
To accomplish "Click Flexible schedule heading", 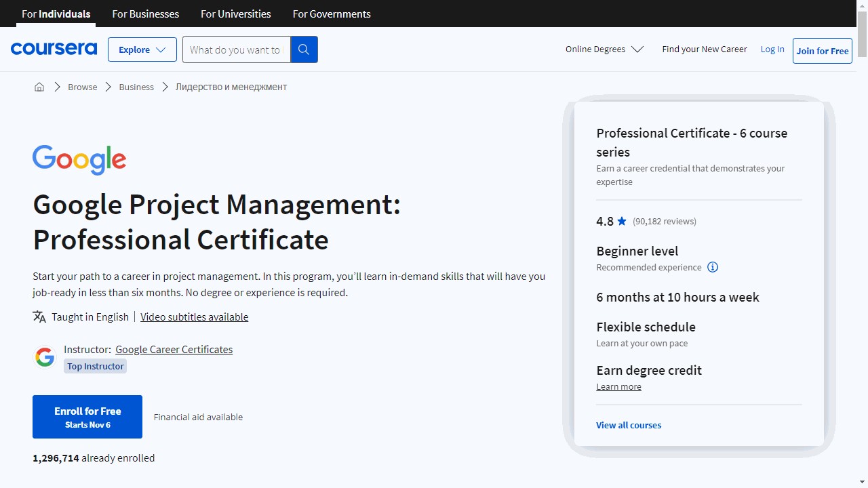I will coord(646,327).
